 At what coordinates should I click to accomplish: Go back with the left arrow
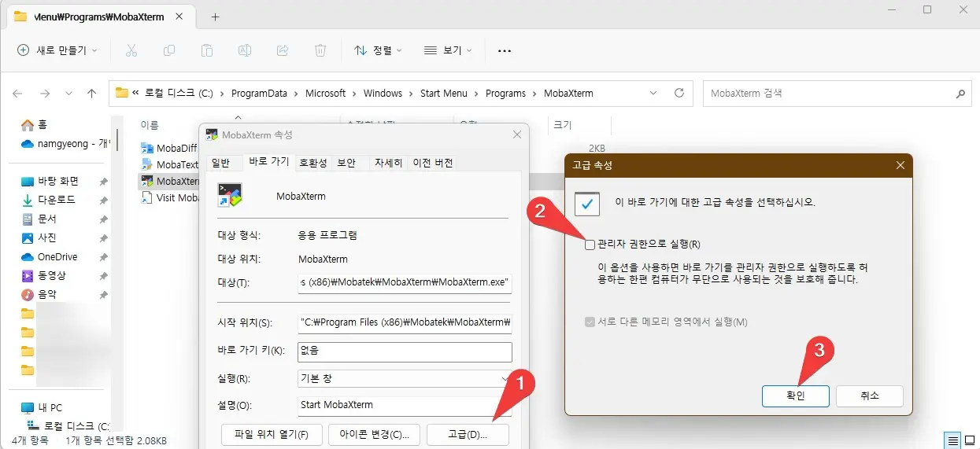click(17, 93)
